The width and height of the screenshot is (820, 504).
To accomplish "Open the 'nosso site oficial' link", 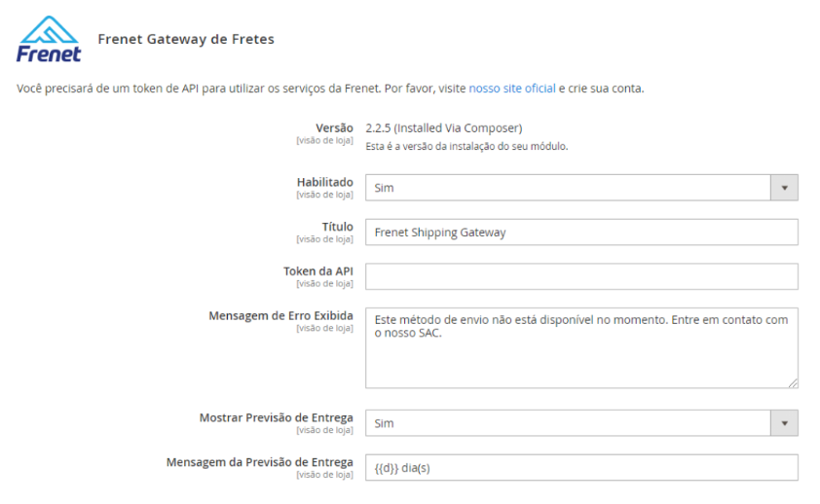I will click(512, 89).
